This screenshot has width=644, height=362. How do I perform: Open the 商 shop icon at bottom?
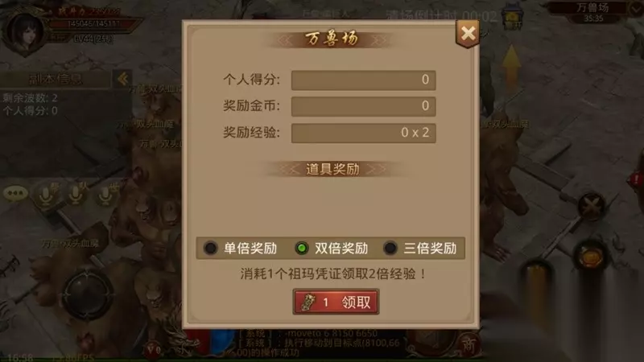point(469,344)
